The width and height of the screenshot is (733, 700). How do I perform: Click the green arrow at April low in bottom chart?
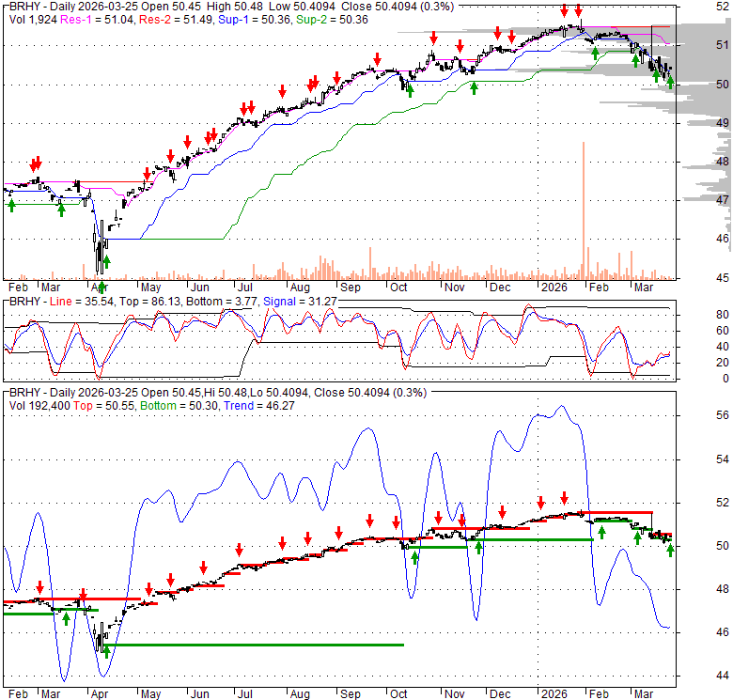[x=106, y=649]
